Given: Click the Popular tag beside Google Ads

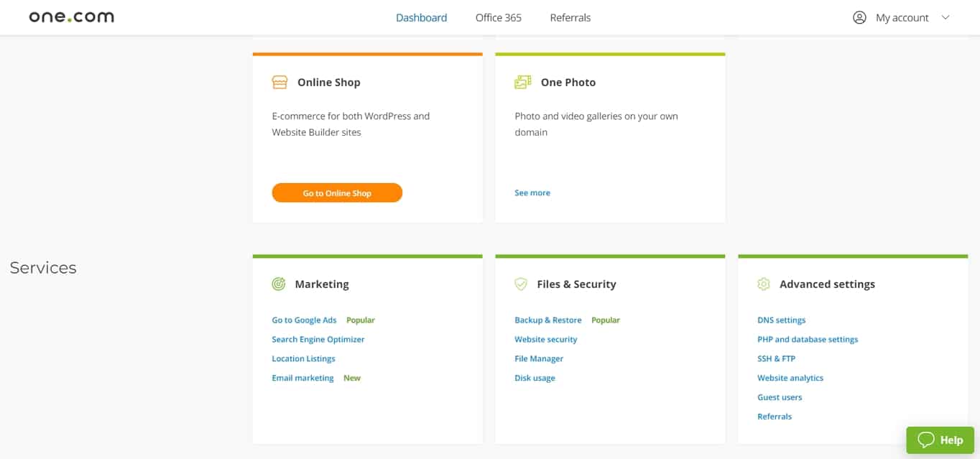Looking at the screenshot, I should (x=361, y=320).
